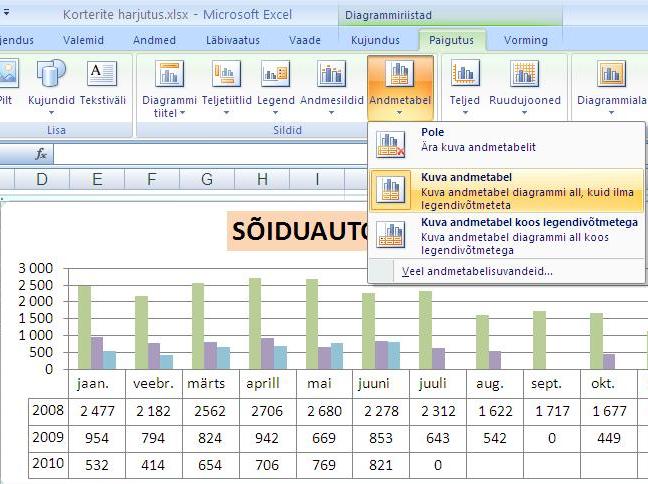Click the 821 value in 2010 row
Image resolution: width=648 pixels, height=484 pixels.
point(381,465)
